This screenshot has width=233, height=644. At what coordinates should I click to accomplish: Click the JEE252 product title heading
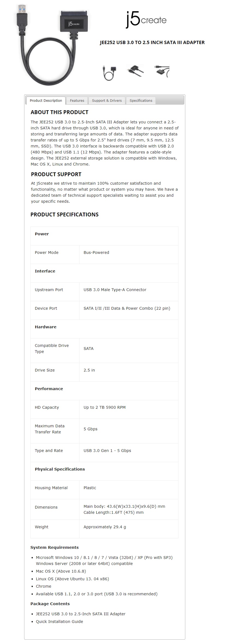point(152,42)
